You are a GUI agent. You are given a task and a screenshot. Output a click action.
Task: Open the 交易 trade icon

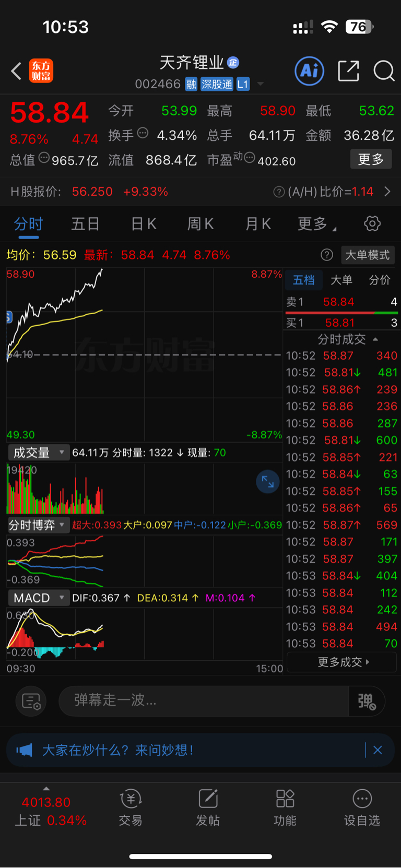click(x=131, y=807)
